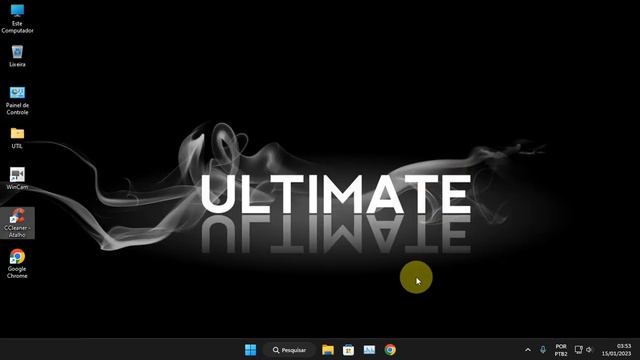Screen dimensions: 640x360
Task: Open Microsoft Store from taskbar
Action: (348, 350)
